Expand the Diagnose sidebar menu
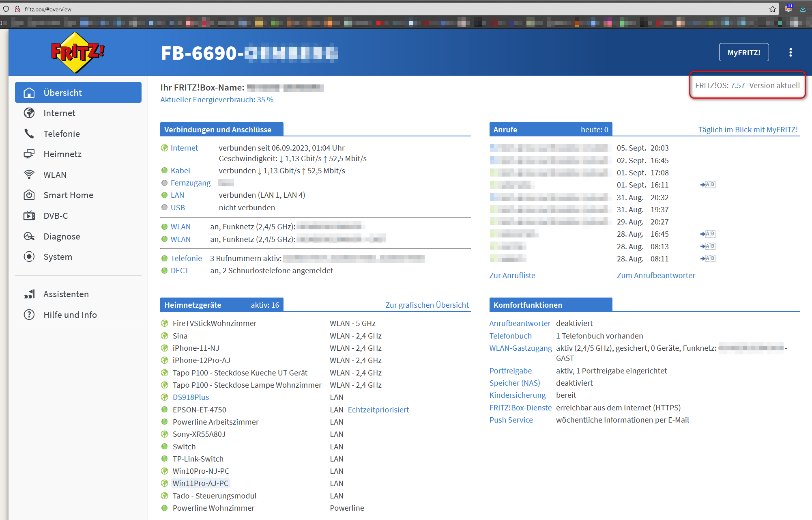Image resolution: width=812 pixels, height=520 pixels. [62, 236]
